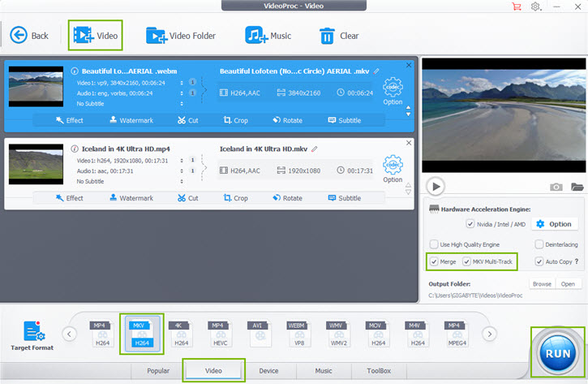Image resolution: width=588 pixels, height=384 pixels.
Task: Open codec Option gear for Iceland video
Action: [x=393, y=166]
